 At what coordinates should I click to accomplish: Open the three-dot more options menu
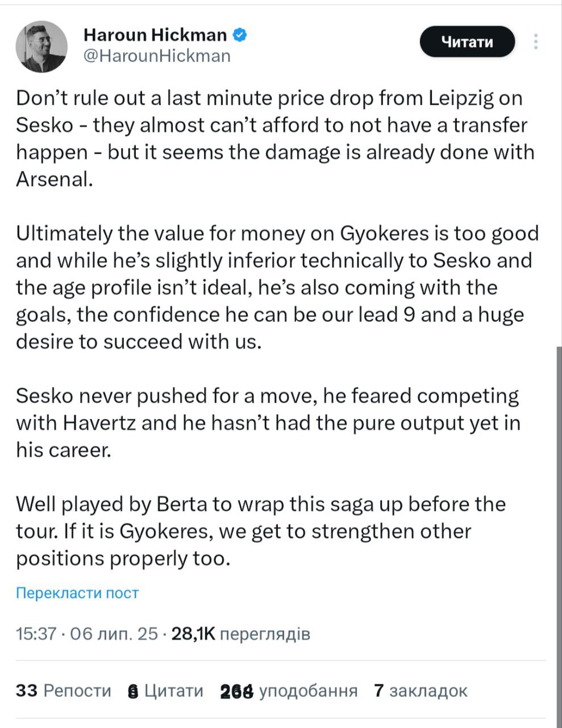click(x=536, y=42)
